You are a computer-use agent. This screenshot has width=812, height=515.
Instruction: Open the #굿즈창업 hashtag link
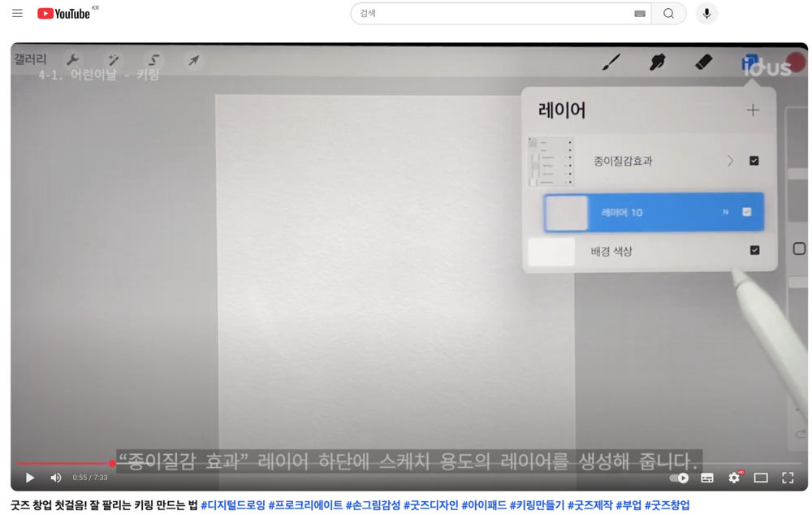click(667, 505)
